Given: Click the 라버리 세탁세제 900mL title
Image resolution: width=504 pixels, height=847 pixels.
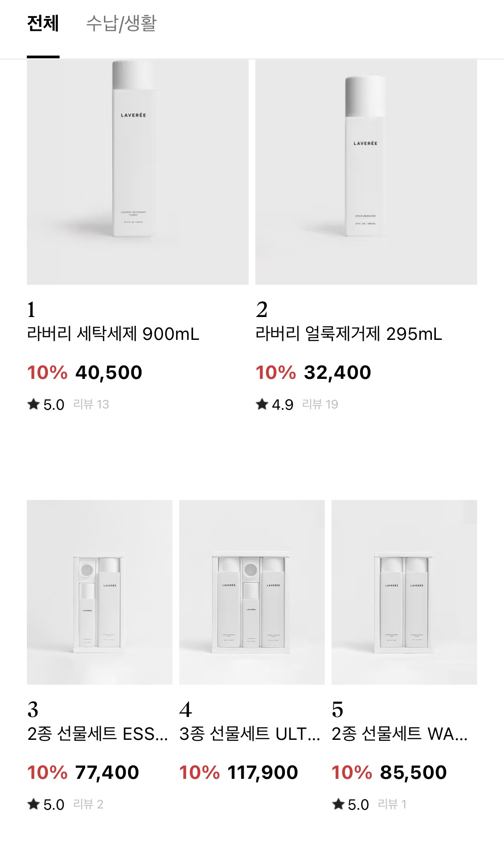Looking at the screenshot, I should tap(113, 334).
